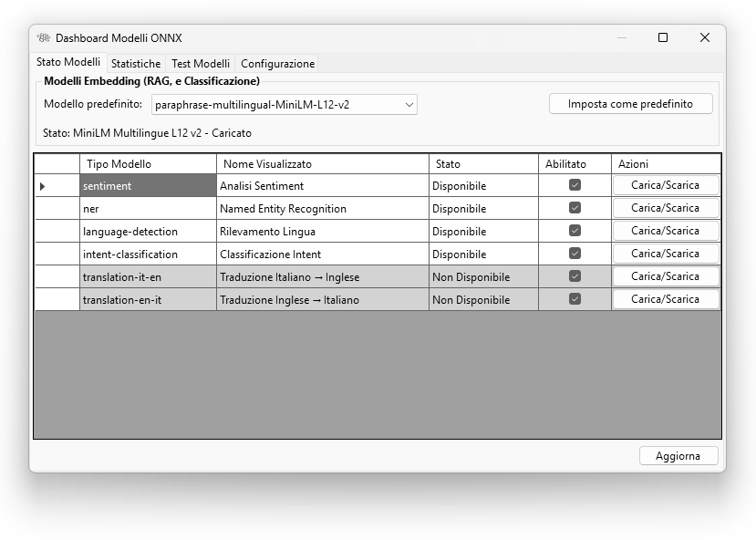Toggle language-detection enabled checkbox
756x540 pixels.
tap(575, 231)
